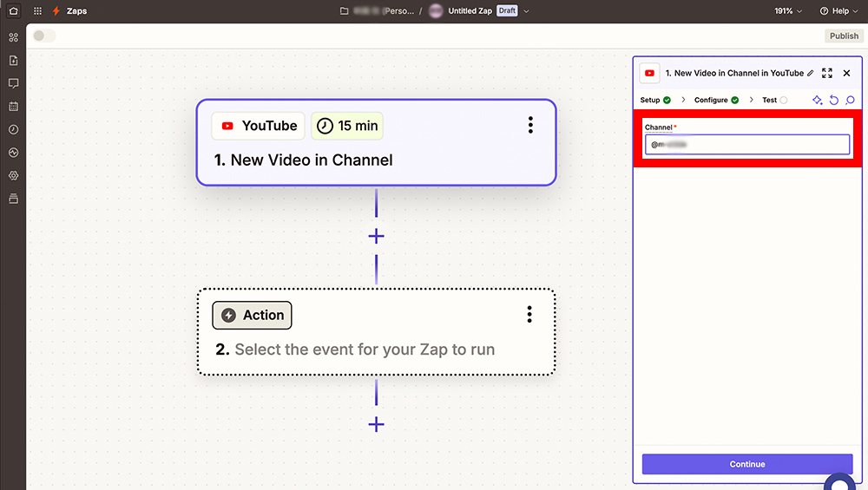Viewport: 868px width, 490px height.
Task: Click the Publish button
Action: coord(844,36)
